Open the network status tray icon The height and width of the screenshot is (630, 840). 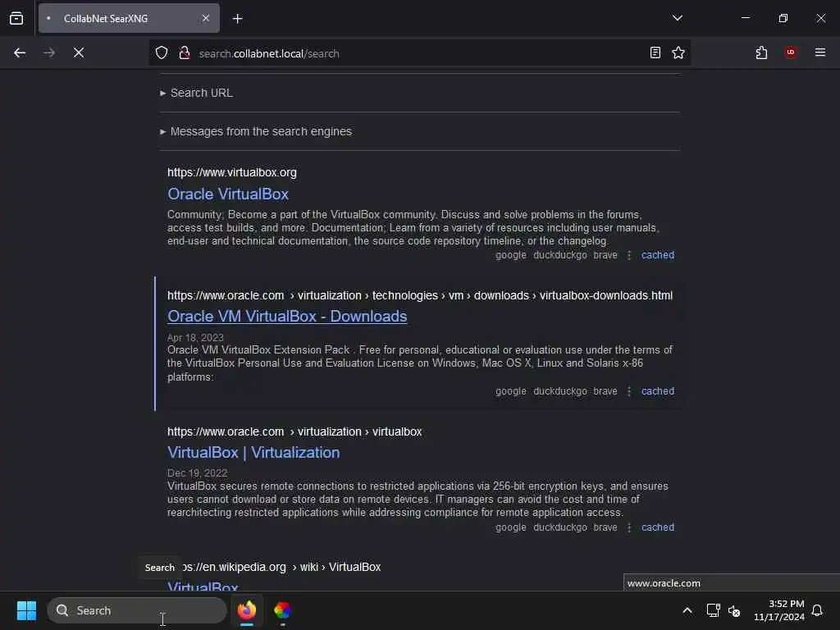pyautogui.click(x=713, y=610)
